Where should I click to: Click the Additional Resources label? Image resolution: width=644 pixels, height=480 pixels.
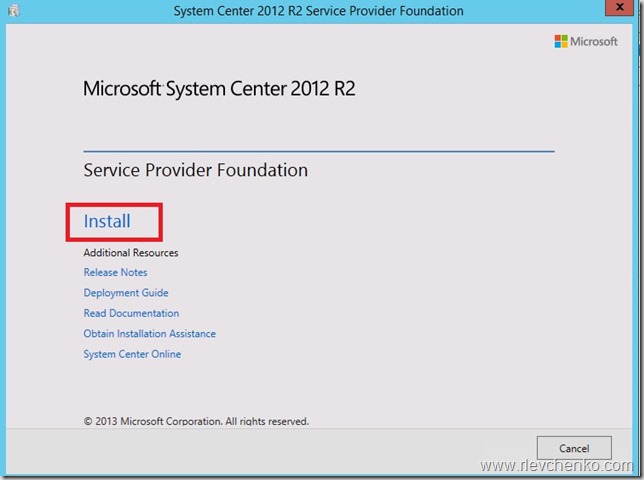pos(130,253)
